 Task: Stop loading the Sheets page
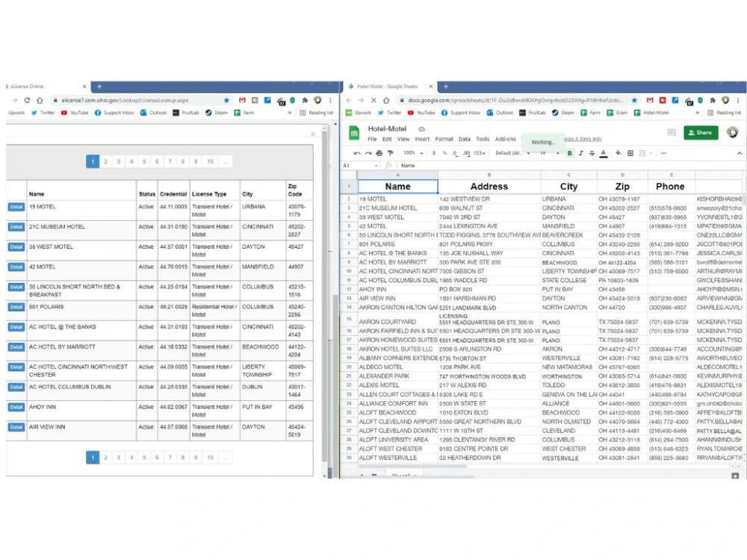tap(373, 101)
